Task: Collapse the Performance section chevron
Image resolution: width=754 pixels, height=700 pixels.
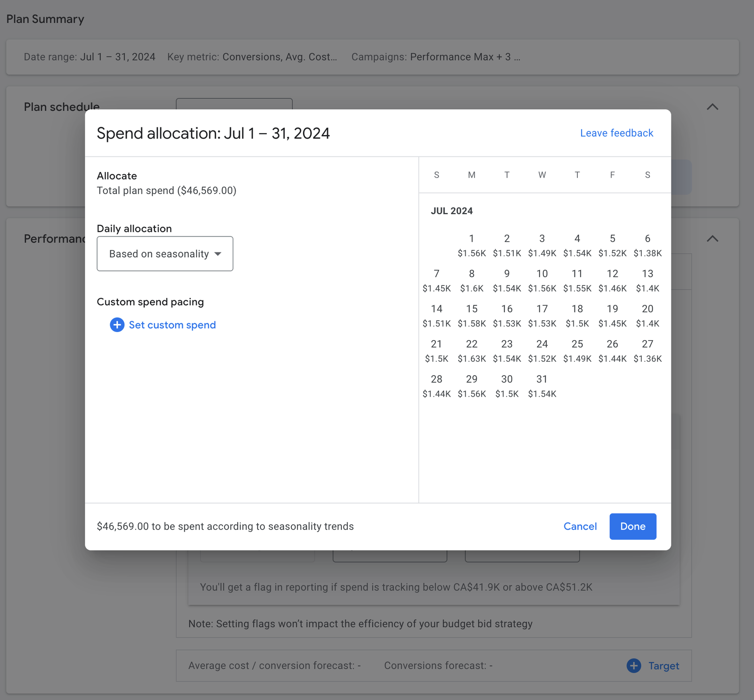Action: [713, 239]
